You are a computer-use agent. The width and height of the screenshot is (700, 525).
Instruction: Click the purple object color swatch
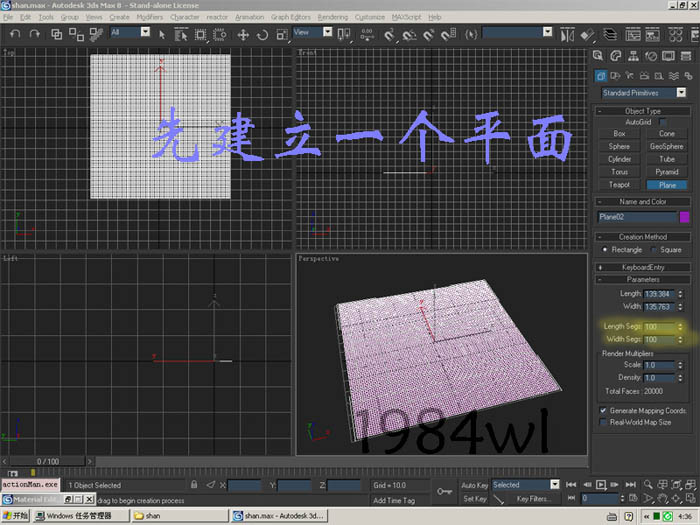(x=684, y=217)
